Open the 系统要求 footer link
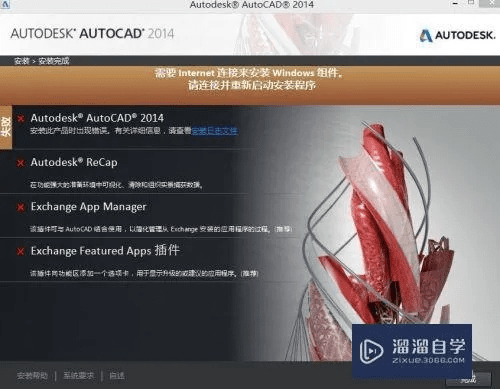This screenshot has width=500, height=389. [x=79, y=376]
